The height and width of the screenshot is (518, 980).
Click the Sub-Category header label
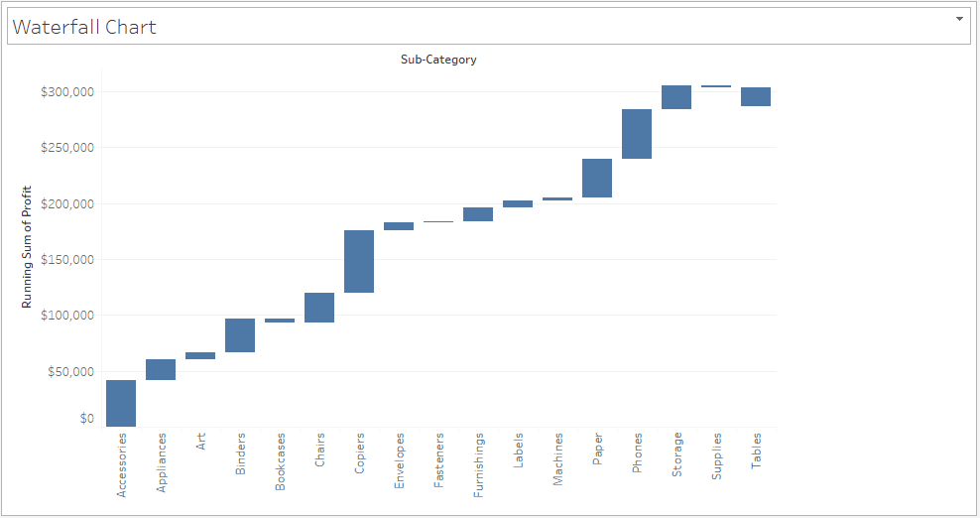438,60
